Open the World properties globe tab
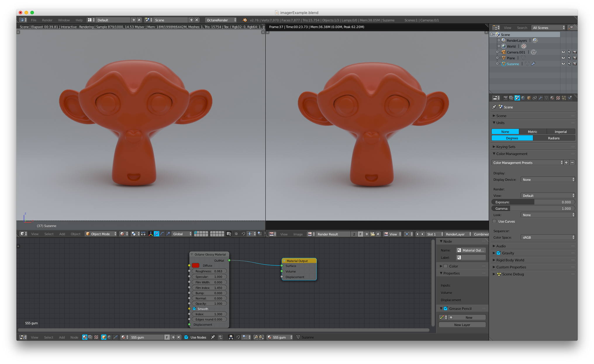Viewport: 594px width, 364px height. click(x=523, y=98)
